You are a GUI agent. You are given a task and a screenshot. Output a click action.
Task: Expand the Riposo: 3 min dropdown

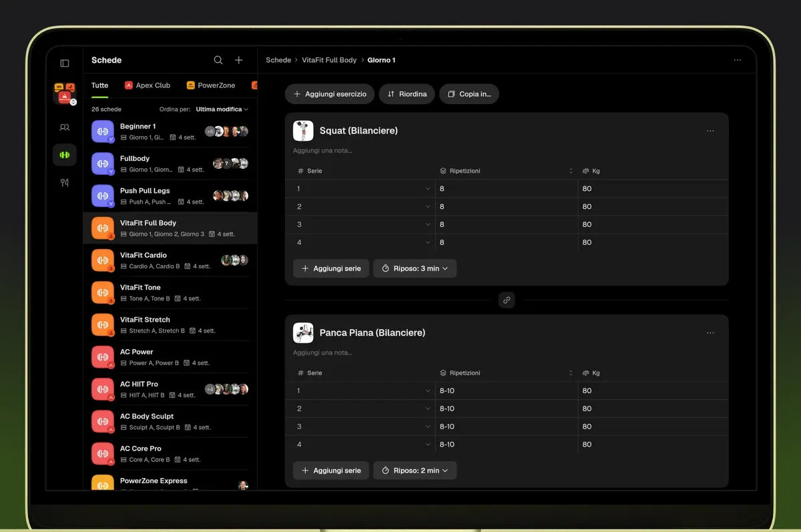(x=415, y=268)
